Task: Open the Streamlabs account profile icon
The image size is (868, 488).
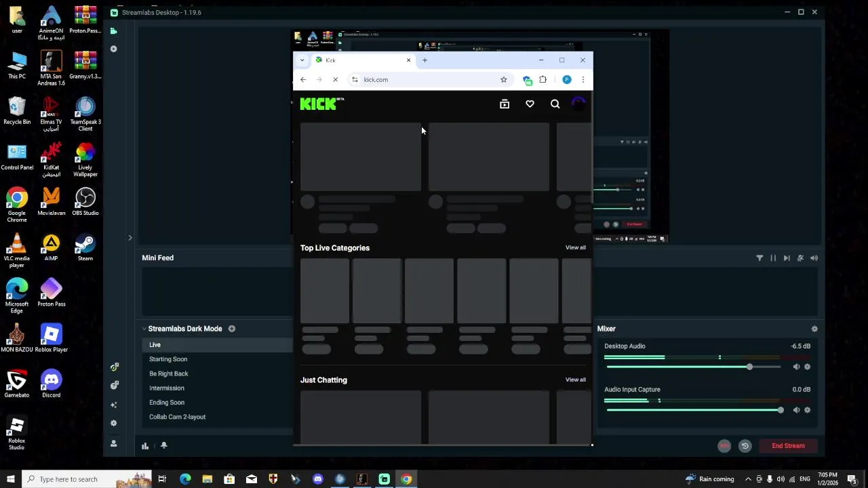Action: 113,443
